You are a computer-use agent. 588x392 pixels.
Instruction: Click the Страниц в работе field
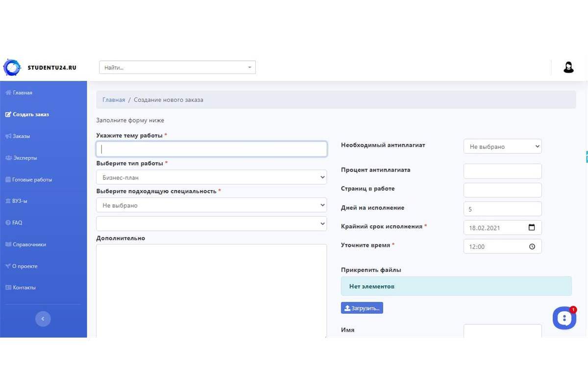[502, 190]
